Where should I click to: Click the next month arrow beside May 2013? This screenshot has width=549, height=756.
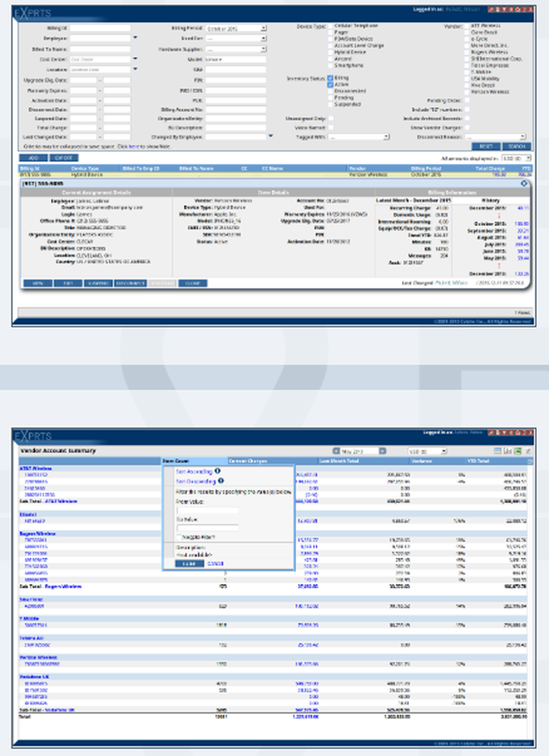pos(383,451)
